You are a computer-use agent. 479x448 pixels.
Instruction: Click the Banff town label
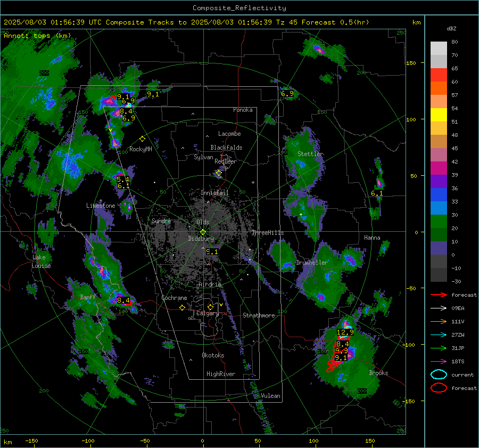88,297
